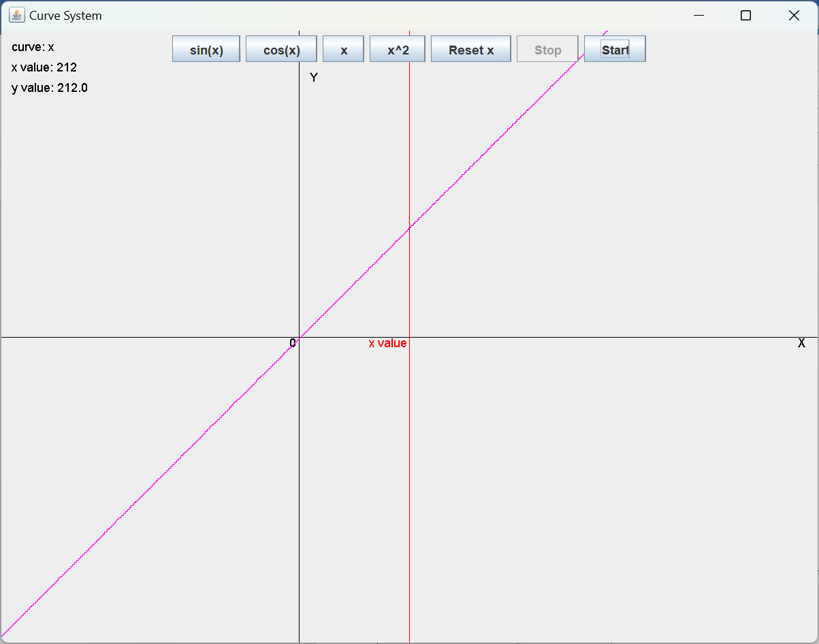Start the curve animation

coord(615,50)
